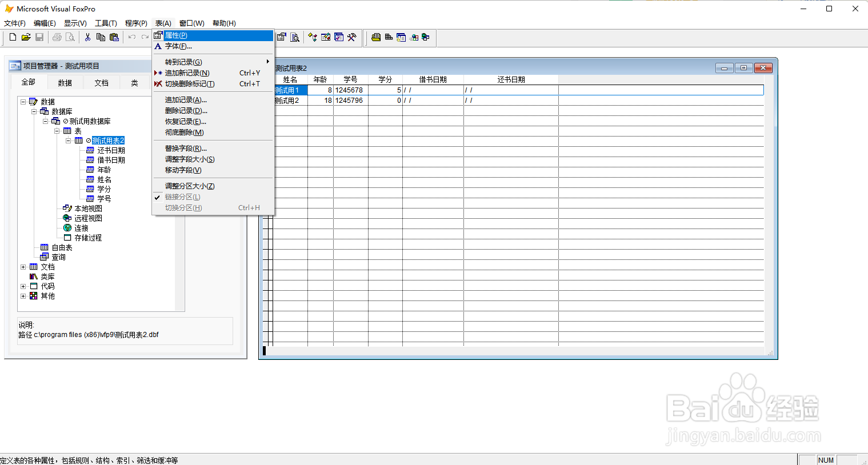Click the Cut scissors icon
The height and width of the screenshot is (465, 868).
click(87, 37)
